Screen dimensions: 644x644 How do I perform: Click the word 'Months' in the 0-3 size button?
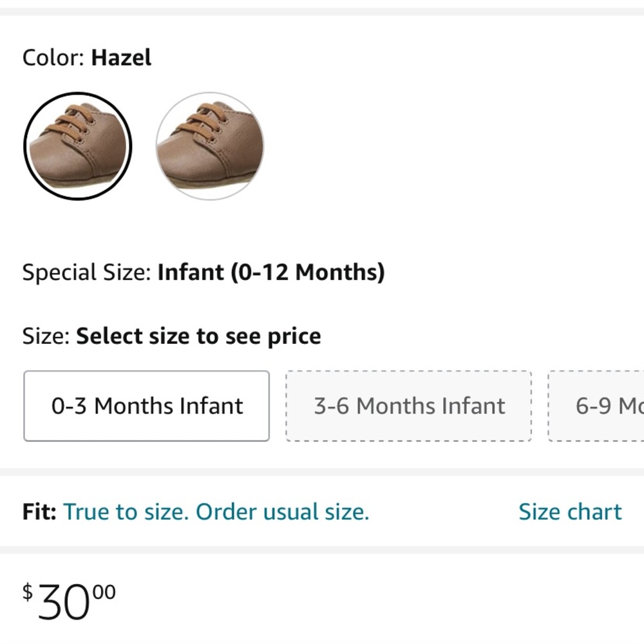[134, 406]
